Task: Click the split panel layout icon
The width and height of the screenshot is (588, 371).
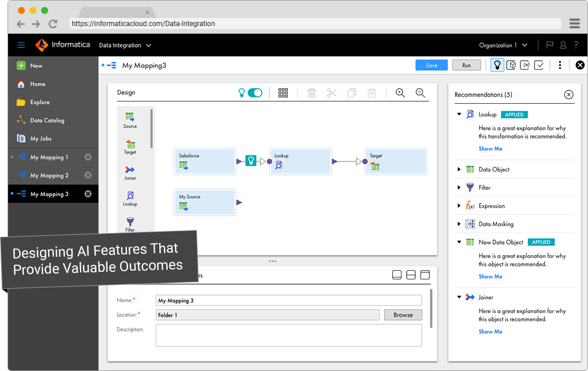Action: pos(411,275)
